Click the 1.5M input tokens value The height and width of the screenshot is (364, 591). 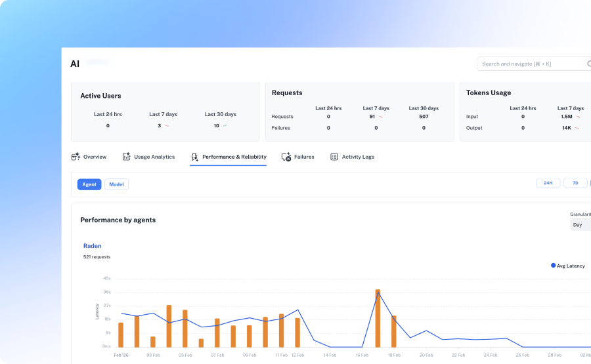click(567, 117)
